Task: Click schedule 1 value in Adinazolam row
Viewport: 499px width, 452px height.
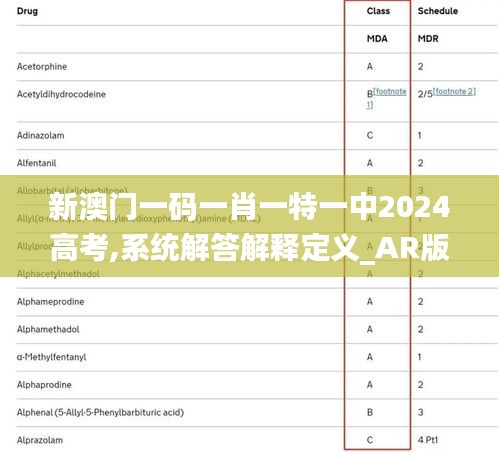Action: [420, 135]
